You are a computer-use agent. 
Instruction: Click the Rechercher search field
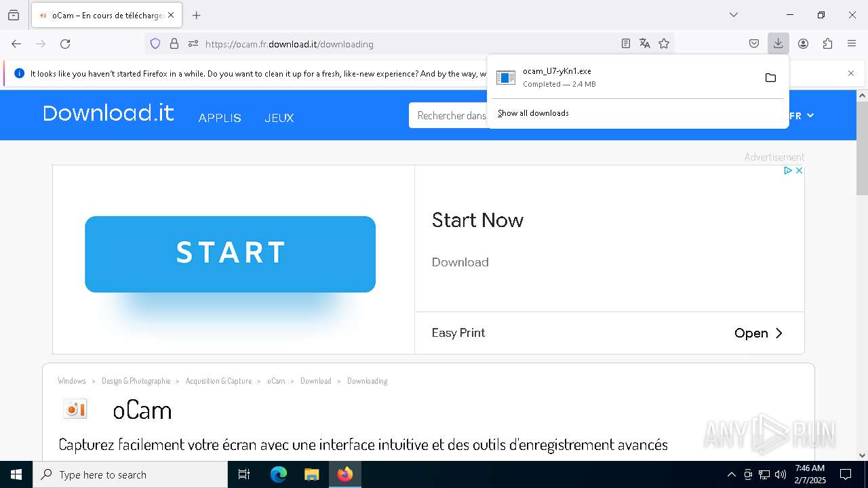pyautogui.click(x=449, y=116)
